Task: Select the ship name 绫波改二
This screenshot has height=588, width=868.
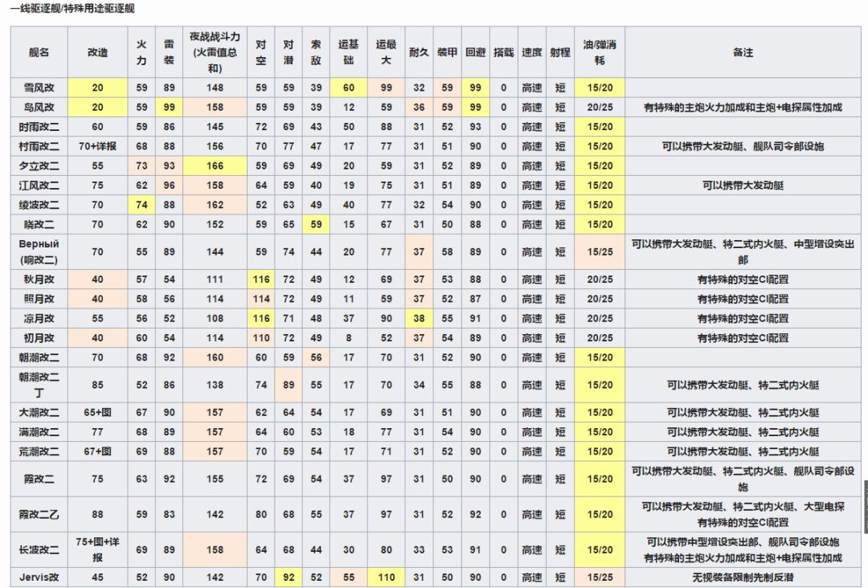Action: (x=39, y=205)
